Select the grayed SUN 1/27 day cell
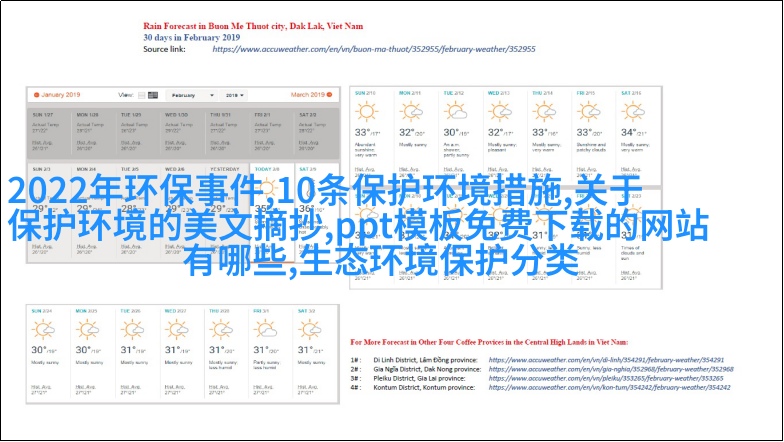This screenshot has height=442, width=784. (x=49, y=134)
